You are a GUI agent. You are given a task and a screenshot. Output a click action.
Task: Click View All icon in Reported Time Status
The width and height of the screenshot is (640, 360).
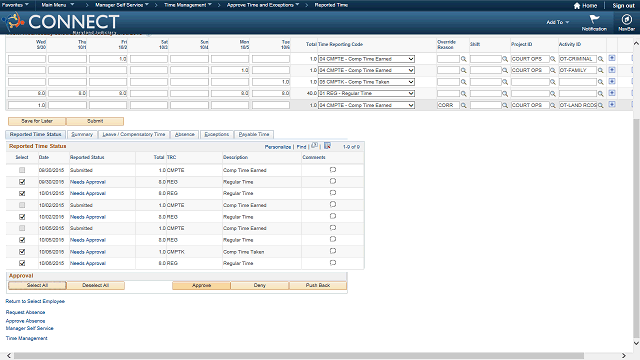coord(314,146)
